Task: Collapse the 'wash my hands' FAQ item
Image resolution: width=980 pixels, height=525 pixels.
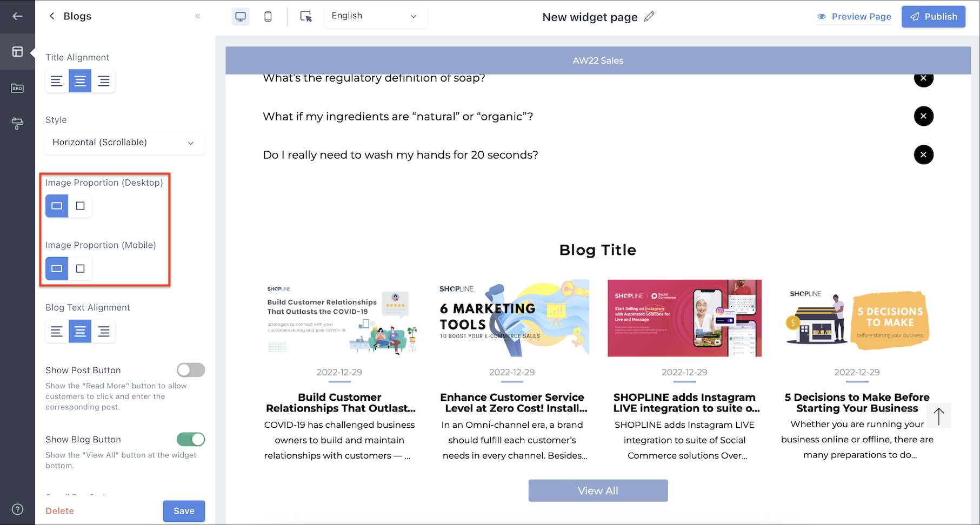Action: (924, 155)
